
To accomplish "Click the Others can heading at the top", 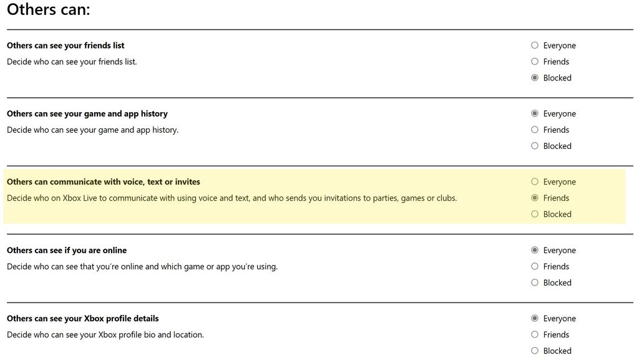I will pyautogui.click(x=48, y=9).
